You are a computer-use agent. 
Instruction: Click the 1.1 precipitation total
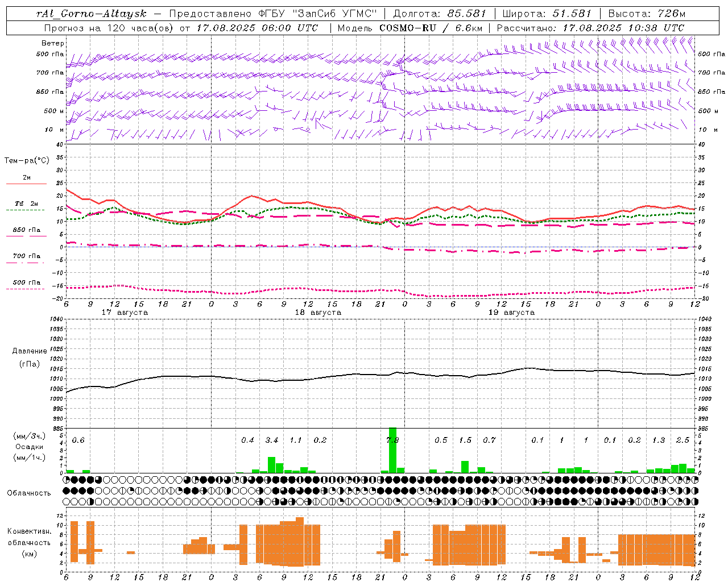point(296,440)
